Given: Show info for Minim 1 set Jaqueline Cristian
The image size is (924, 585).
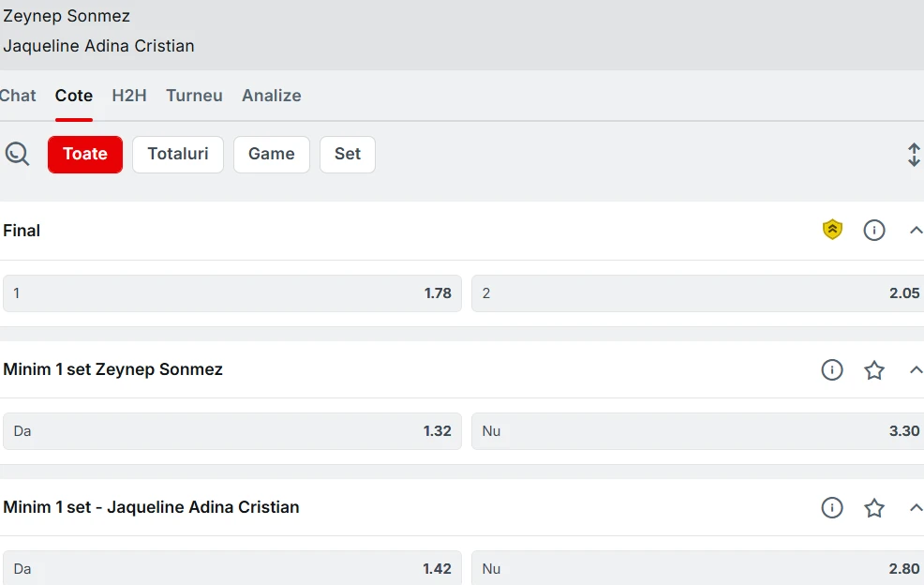Looking at the screenshot, I should coord(831,508).
